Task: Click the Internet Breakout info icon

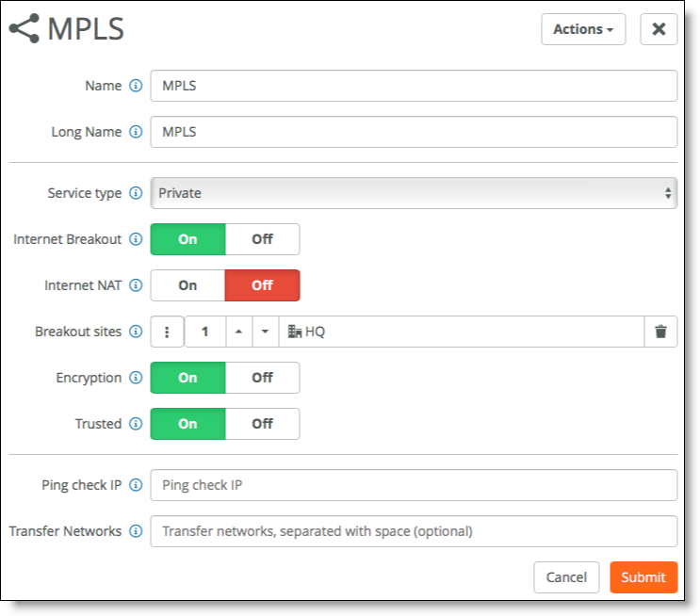Action: point(136,239)
